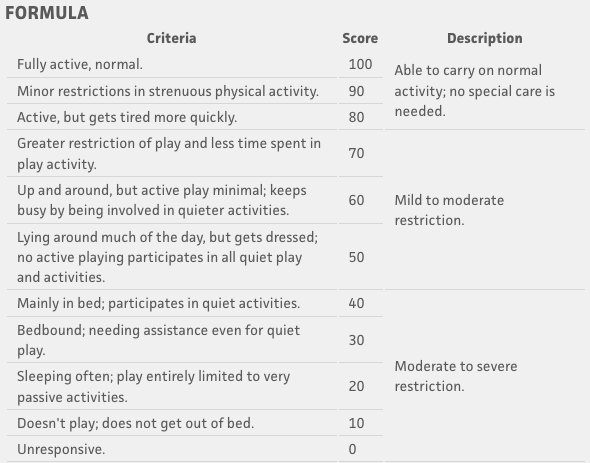Click 'Active, but gets tired more quickly.'
This screenshot has width=590, height=463.
pyautogui.click(x=127, y=117)
